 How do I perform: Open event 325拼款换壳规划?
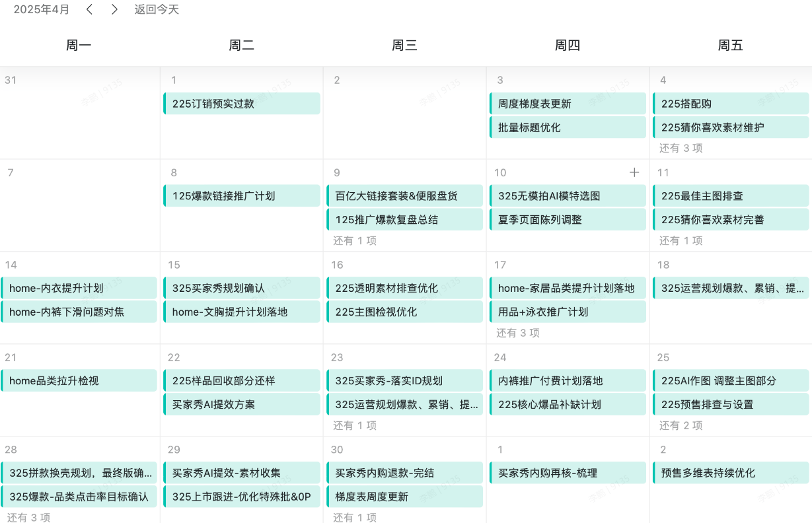coord(79,473)
